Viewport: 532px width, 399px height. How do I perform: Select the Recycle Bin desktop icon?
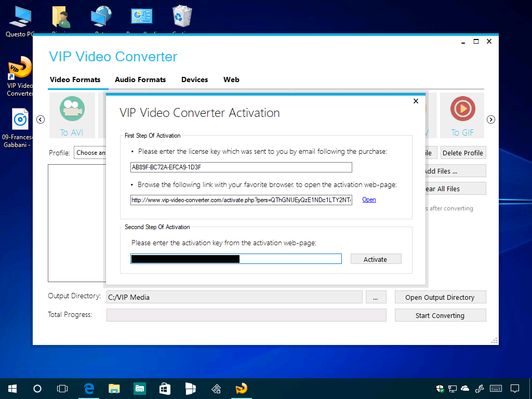pyautogui.click(x=182, y=16)
